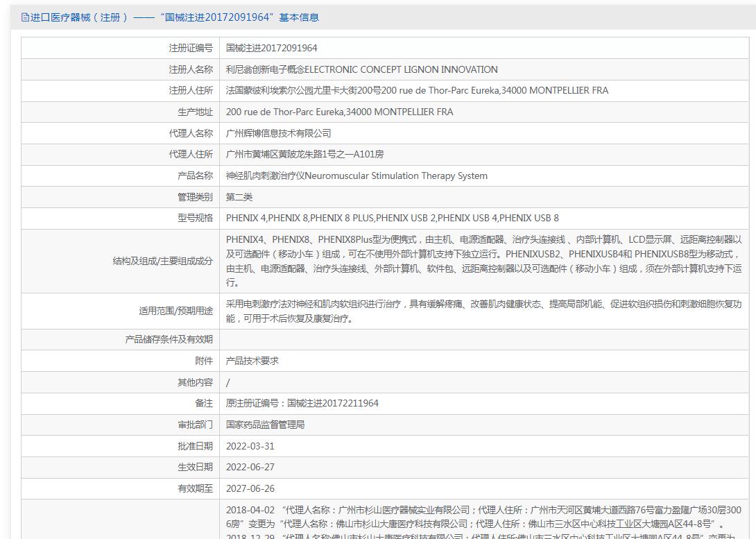756x539 pixels.
Task: Click agent address 广州市黄埔区黄陂龙朱路 value
Action: (x=304, y=154)
